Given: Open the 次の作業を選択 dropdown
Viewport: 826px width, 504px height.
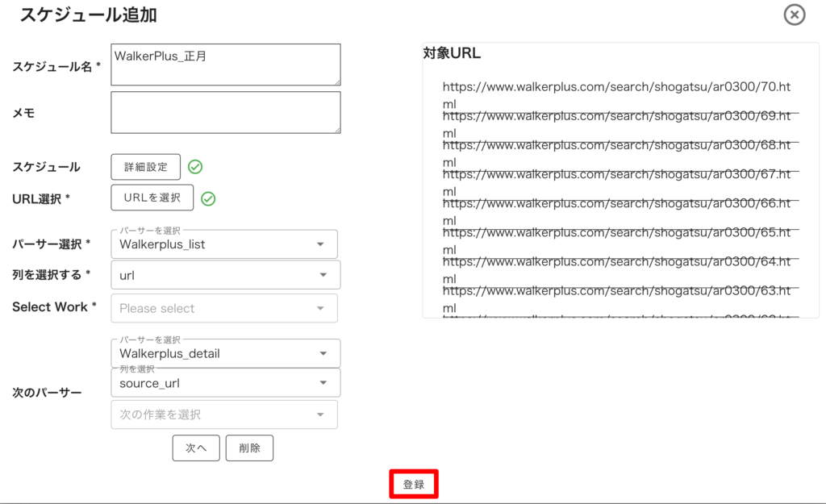Looking at the screenshot, I should pyautogui.click(x=224, y=414).
